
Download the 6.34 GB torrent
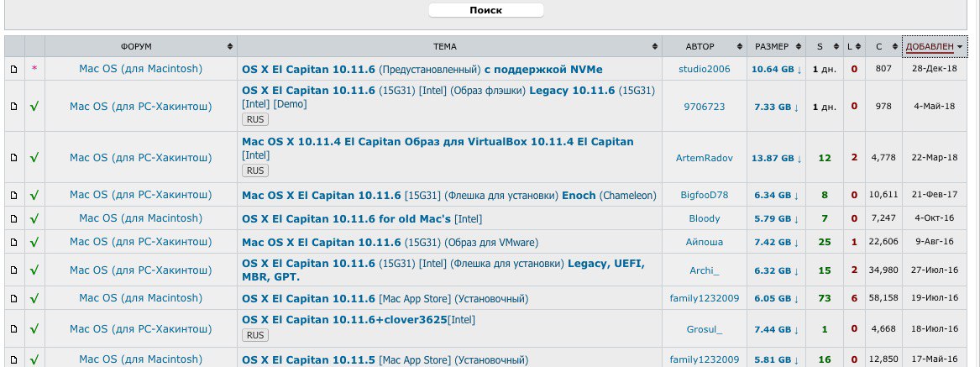point(776,196)
